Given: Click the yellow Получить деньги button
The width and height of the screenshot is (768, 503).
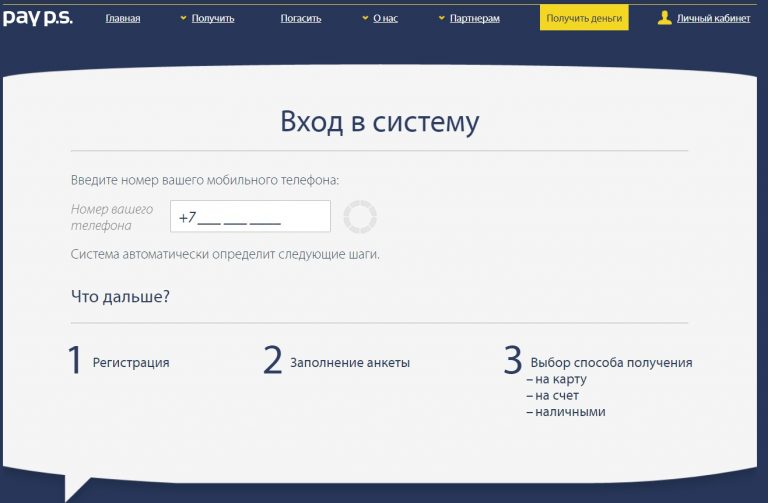Looking at the screenshot, I should [x=584, y=18].
